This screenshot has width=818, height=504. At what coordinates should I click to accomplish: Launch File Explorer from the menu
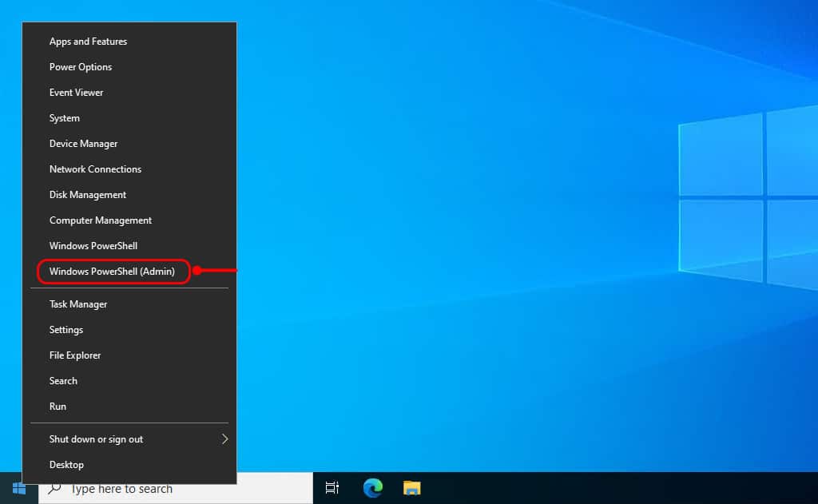[x=129, y=355]
